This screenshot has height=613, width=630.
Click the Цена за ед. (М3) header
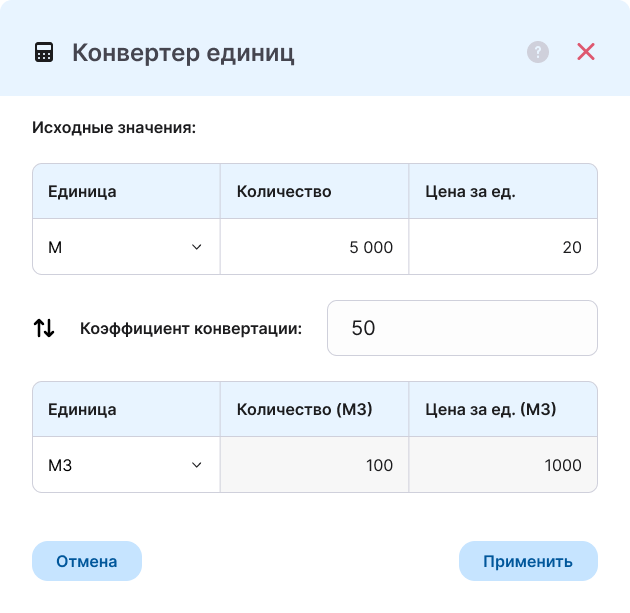click(x=490, y=409)
